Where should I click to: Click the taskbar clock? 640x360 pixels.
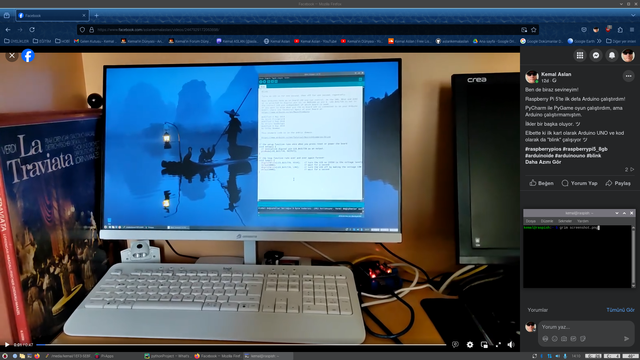point(576,356)
